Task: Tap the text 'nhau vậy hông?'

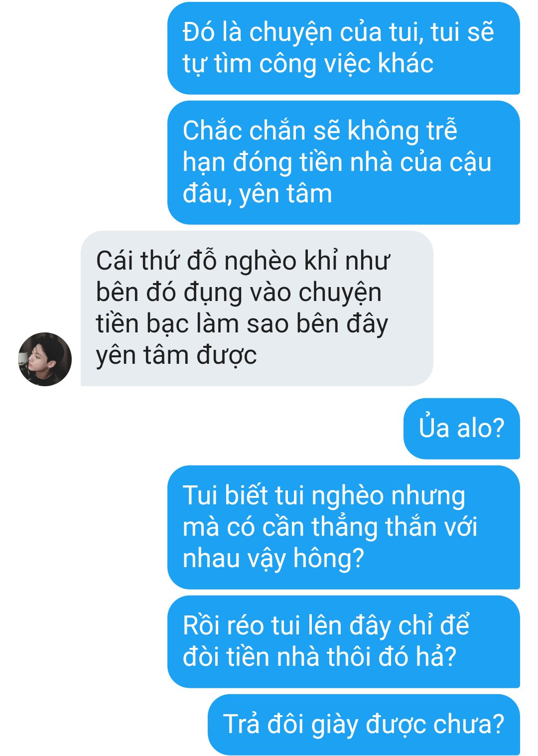Action: click(x=273, y=558)
